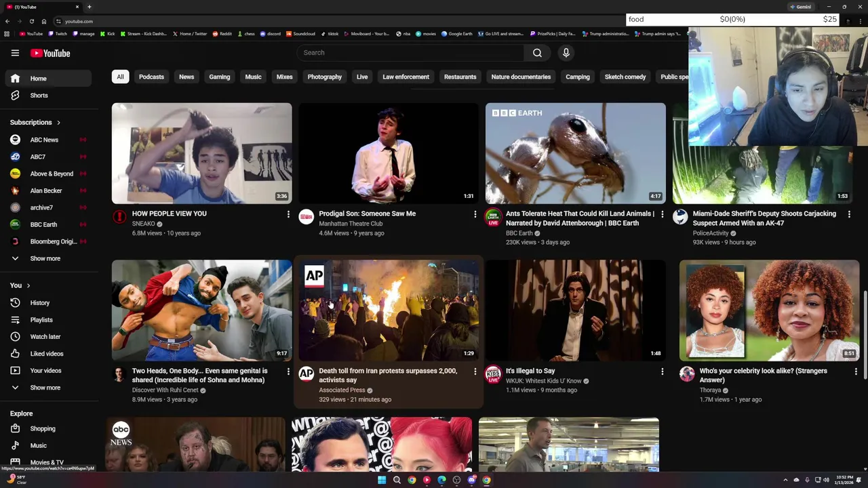Viewport: 868px width, 488px height.
Task: Open more options for Ants Tolerate Heat video
Action: pyautogui.click(x=662, y=214)
